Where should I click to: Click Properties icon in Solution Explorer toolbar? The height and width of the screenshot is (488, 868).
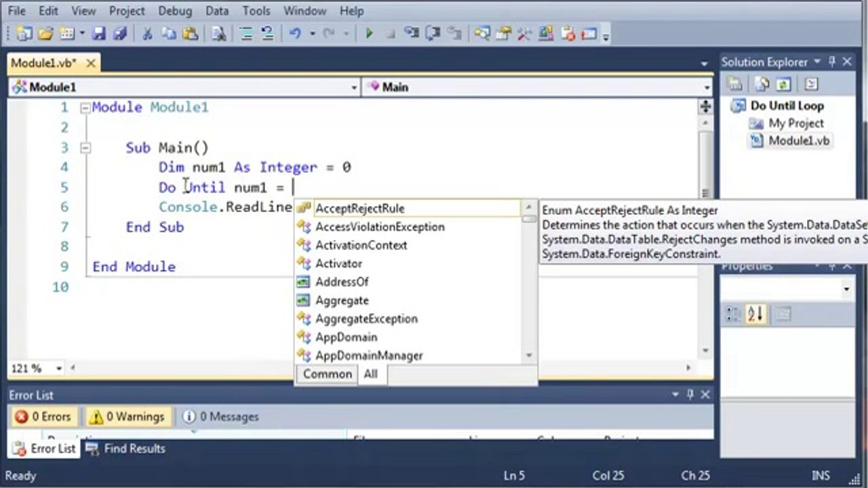734,85
